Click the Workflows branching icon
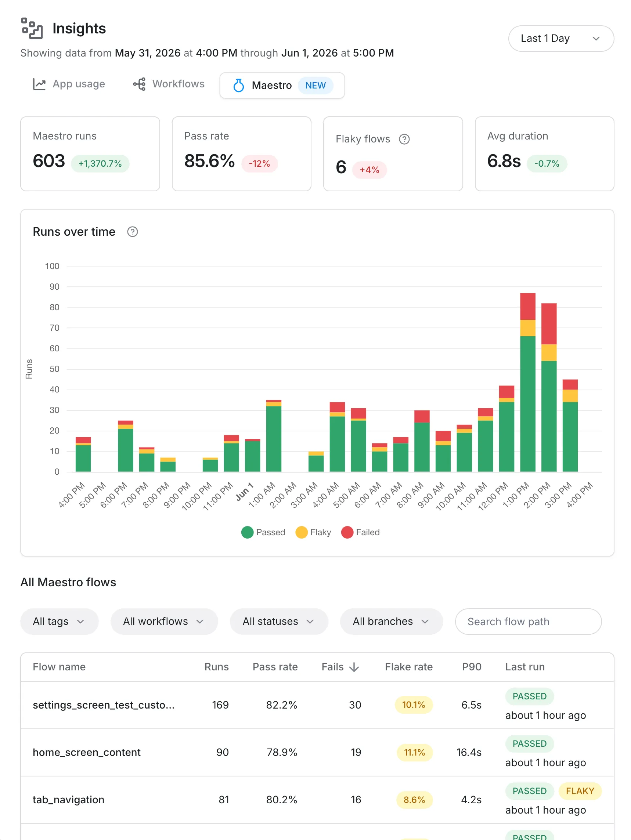The width and height of the screenshot is (631, 840). click(x=140, y=84)
